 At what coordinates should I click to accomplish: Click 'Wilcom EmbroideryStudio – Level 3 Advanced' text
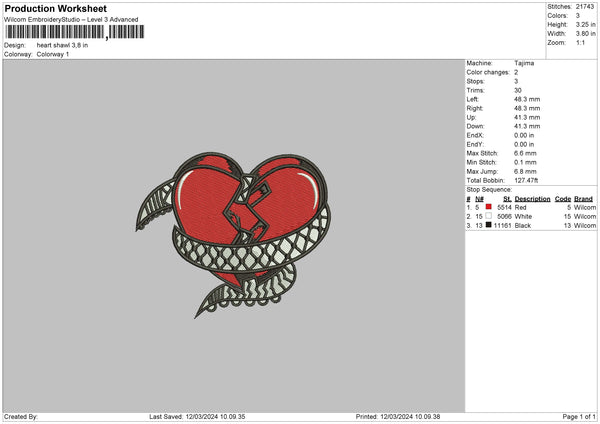point(71,20)
